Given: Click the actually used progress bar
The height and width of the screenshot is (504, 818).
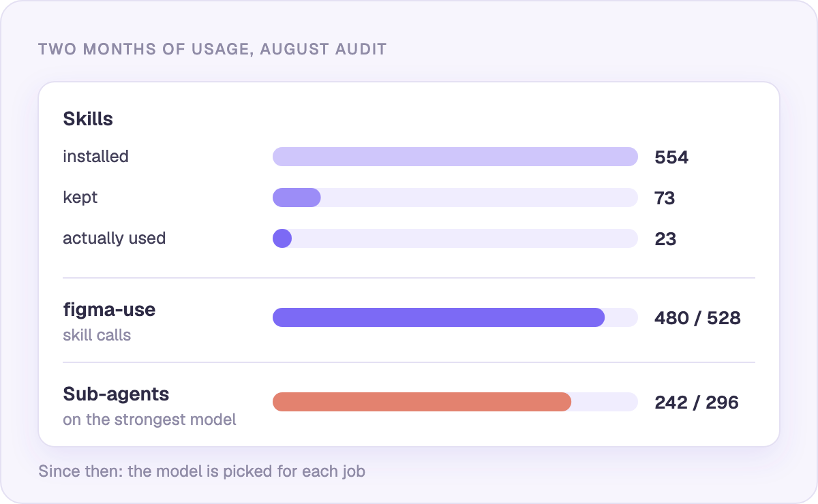Looking at the screenshot, I should pyautogui.click(x=455, y=238).
